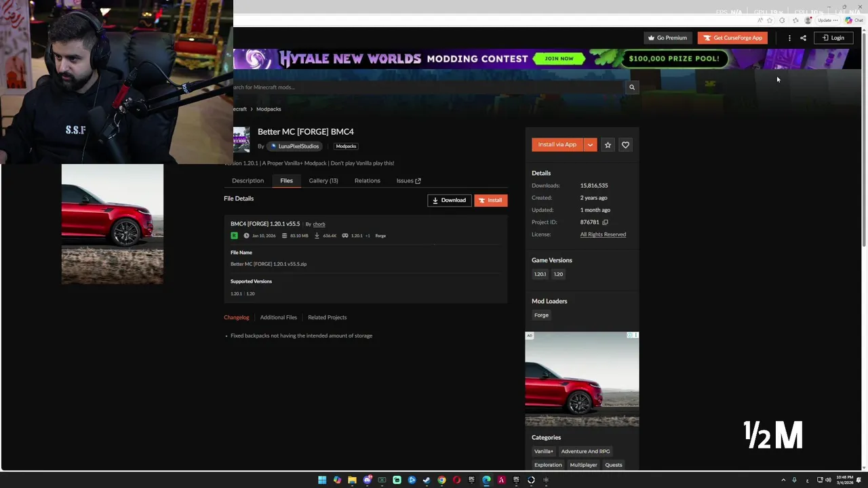Image resolution: width=868 pixels, height=488 pixels.
Task: Click the Install via App button
Action: point(557,144)
